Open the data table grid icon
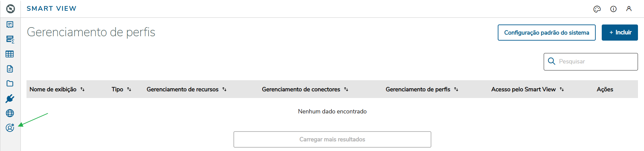The width and height of the screenshot is (644, 151). point(10,54)
